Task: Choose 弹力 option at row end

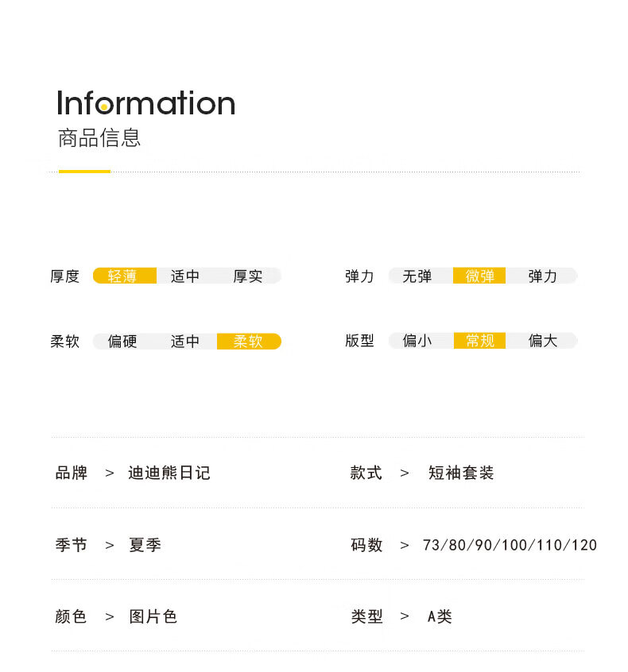Action: coord(542,276)
